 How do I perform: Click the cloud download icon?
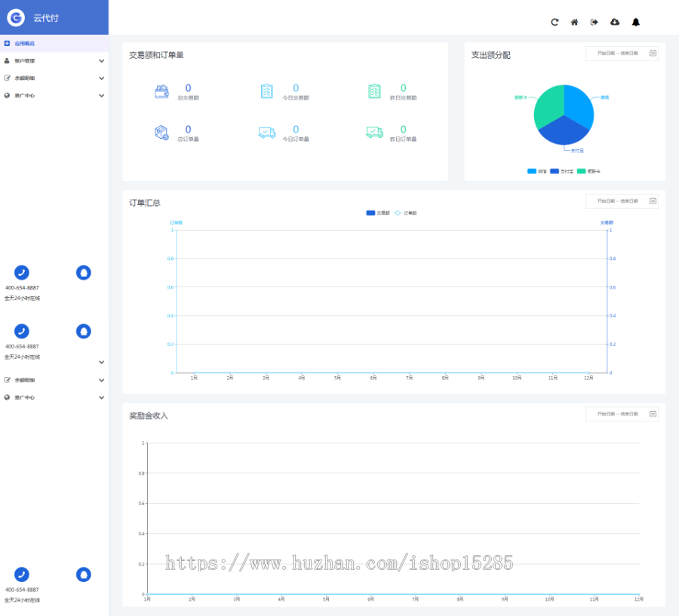click(615, 22)
